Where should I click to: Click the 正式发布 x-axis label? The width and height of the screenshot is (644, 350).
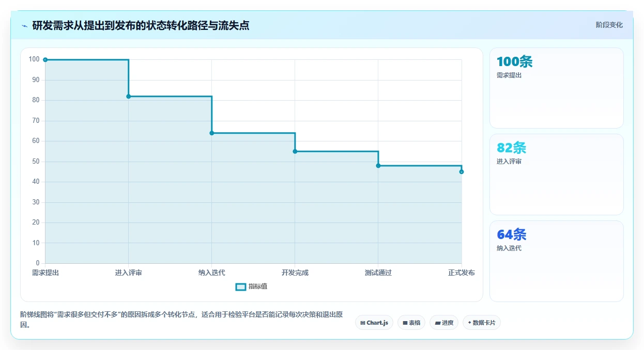tap(462, 273)
